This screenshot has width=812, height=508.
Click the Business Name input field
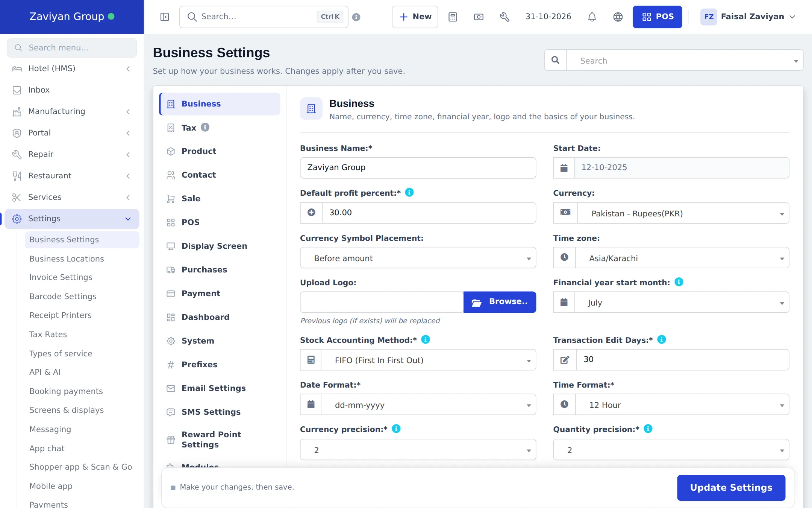coord(418,168)
